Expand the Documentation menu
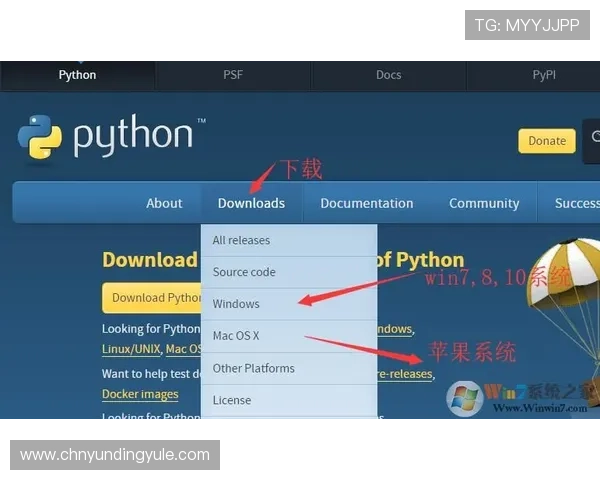The image size is (600, 480). [x=366, y=203]
